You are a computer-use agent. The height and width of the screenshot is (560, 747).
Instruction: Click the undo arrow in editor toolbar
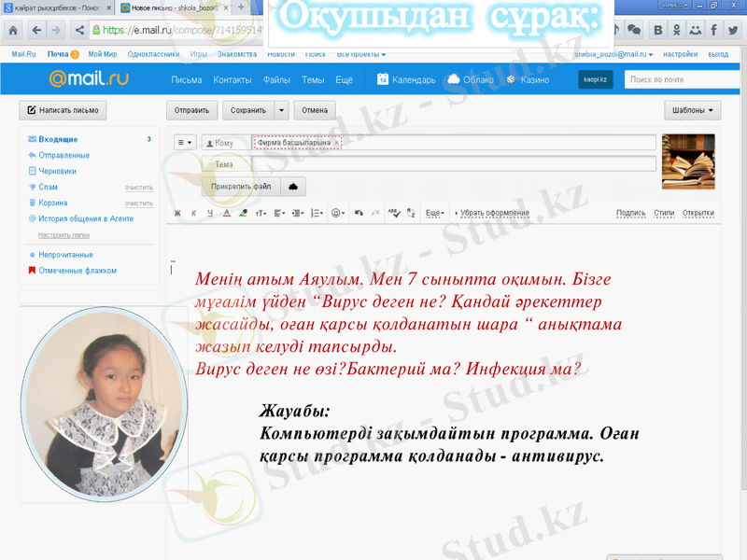click(359, 214)
